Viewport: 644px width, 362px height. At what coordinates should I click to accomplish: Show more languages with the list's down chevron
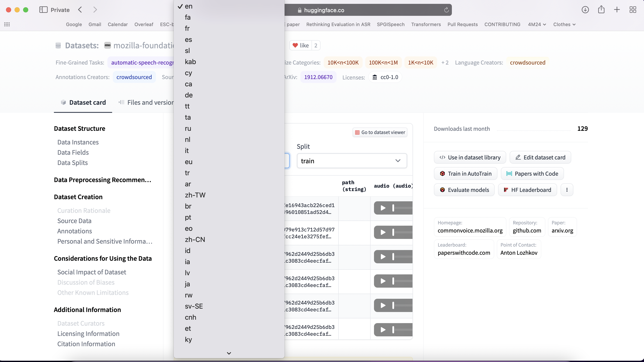229,353
